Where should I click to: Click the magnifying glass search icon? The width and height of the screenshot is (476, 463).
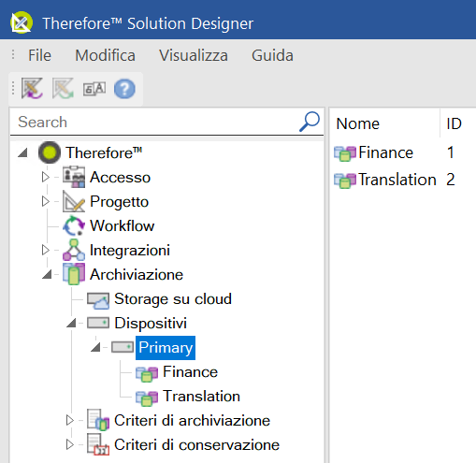pos(310,122)
